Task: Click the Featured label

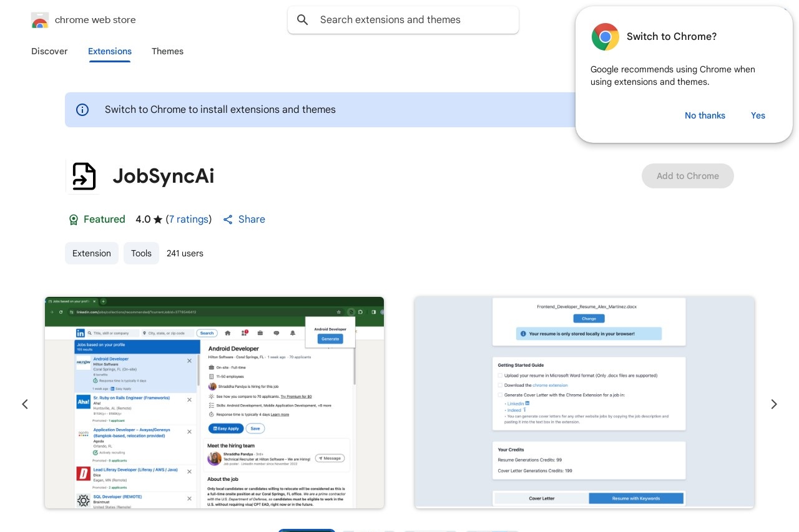Action: tap(104, 220)
